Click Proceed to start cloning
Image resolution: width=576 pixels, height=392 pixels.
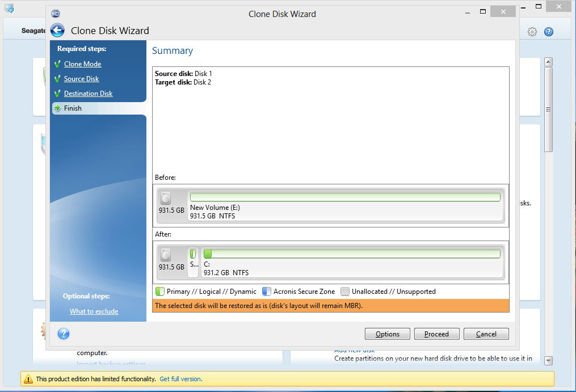pos(436,334)
